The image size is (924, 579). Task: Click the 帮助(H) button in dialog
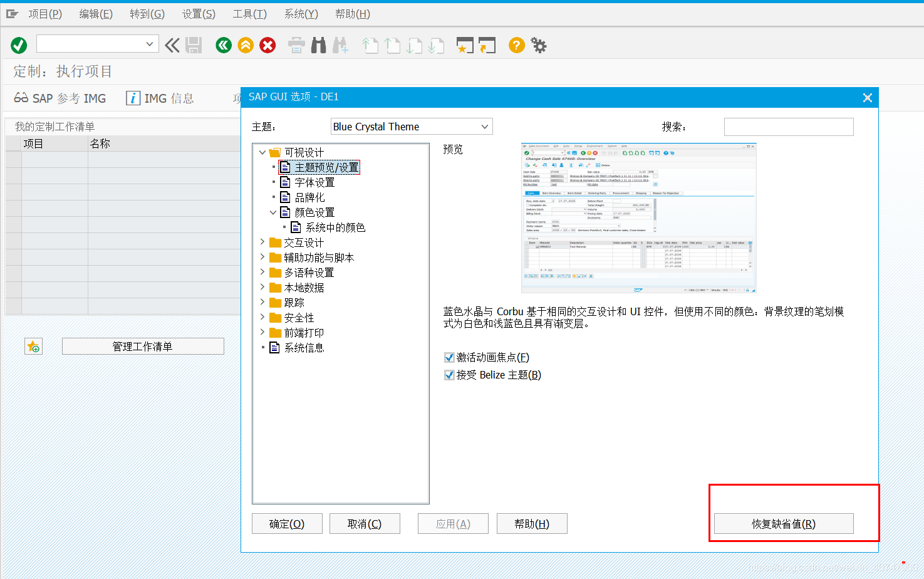tap(532, 524)
